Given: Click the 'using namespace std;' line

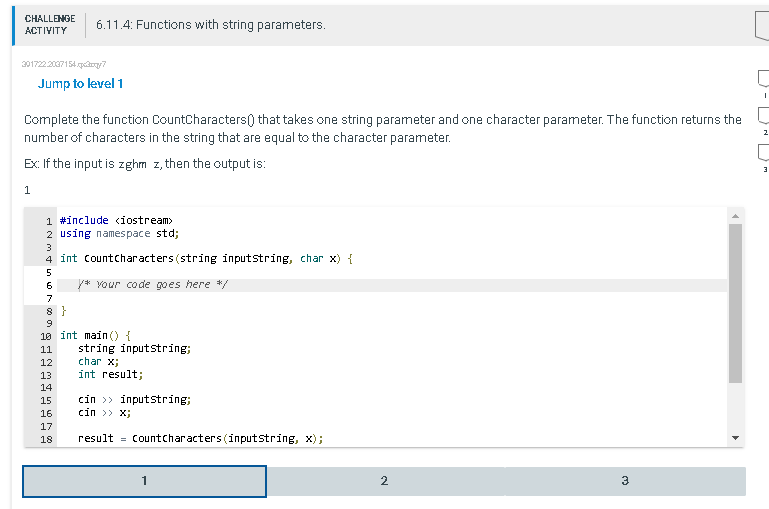Looking at the screenshot, I should click(x=119, y=233).
